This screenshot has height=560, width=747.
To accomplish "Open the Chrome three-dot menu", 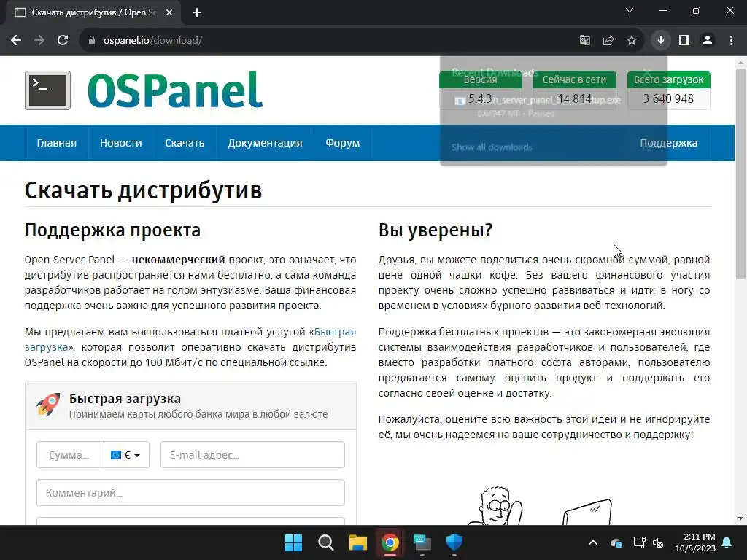I will pos(731,41).
